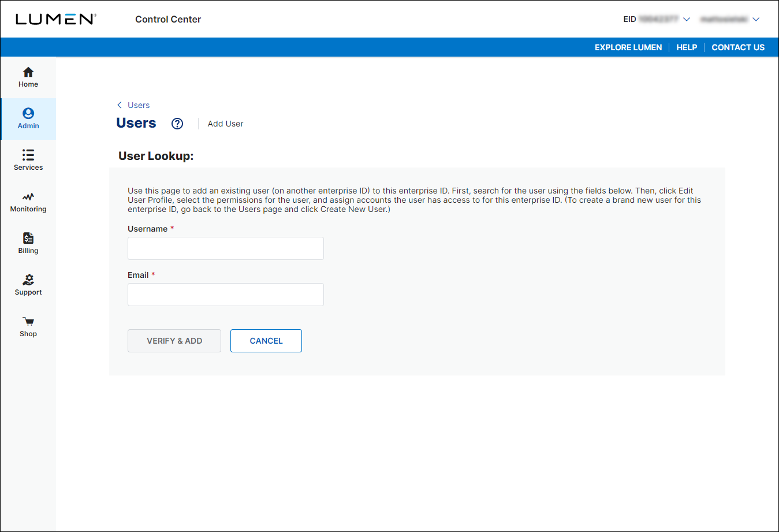The width and height of the screenshot is (779, 532).
Task: Open Support in the sidebar
Action: point(28,285)
